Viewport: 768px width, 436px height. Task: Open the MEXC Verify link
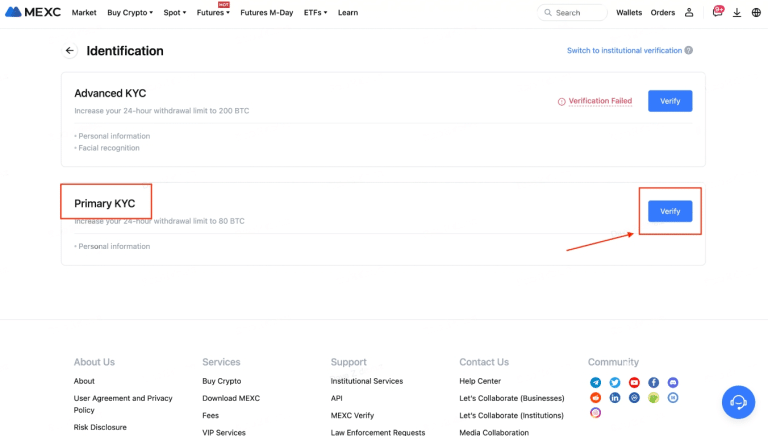352,415
